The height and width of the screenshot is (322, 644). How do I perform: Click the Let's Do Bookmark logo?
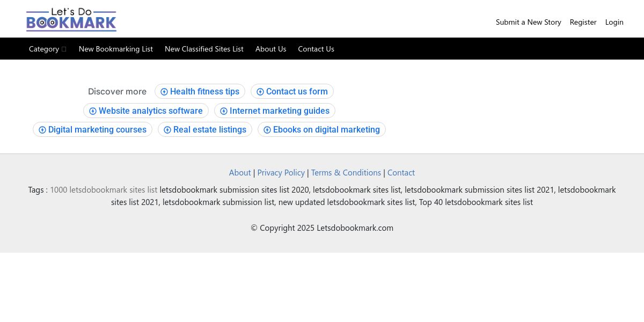click(71, 20)
